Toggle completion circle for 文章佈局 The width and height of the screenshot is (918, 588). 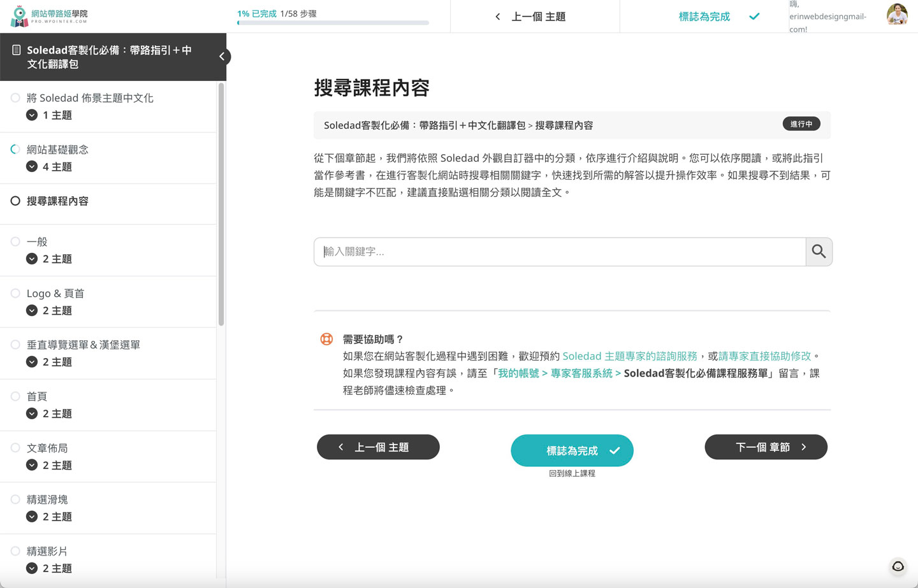coord(15,448)
